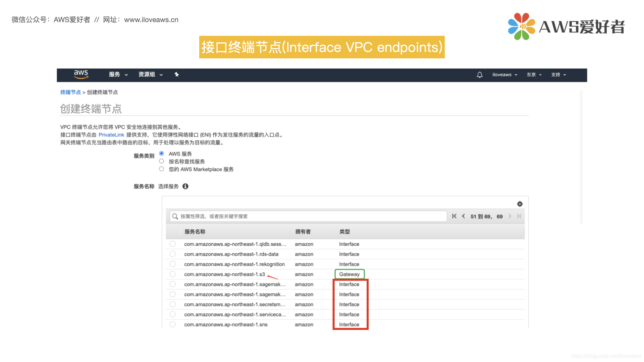Click com.amazonaws.ap-northeast-1.s3 service name
The image size is (644, 362).
[224, 274]
